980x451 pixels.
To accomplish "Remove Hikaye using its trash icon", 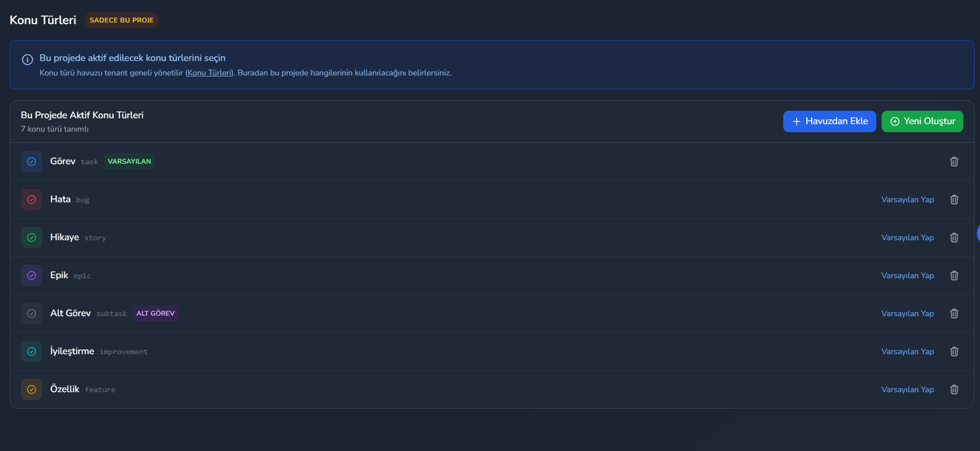I will (954, 238).
